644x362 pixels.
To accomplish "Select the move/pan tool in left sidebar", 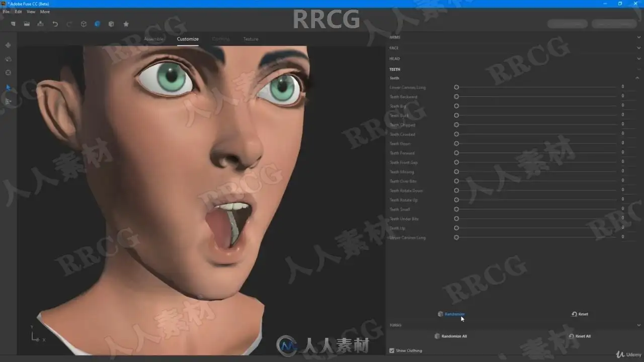I will click(8, 45).
